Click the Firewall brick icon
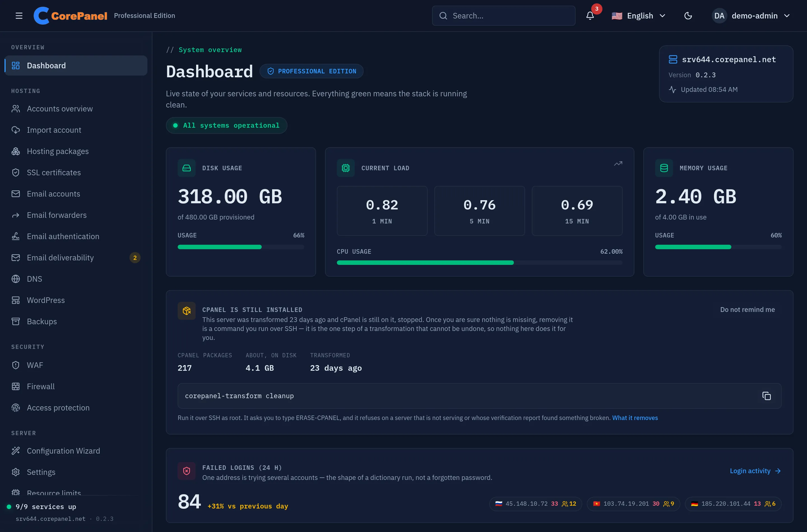Screen dimensions: 807x532 (16, 386)
